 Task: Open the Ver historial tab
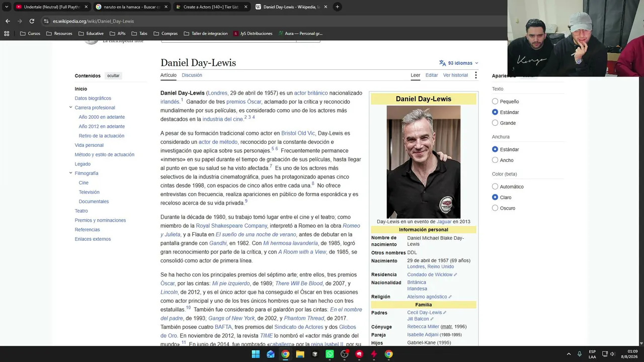click(455, 75)
